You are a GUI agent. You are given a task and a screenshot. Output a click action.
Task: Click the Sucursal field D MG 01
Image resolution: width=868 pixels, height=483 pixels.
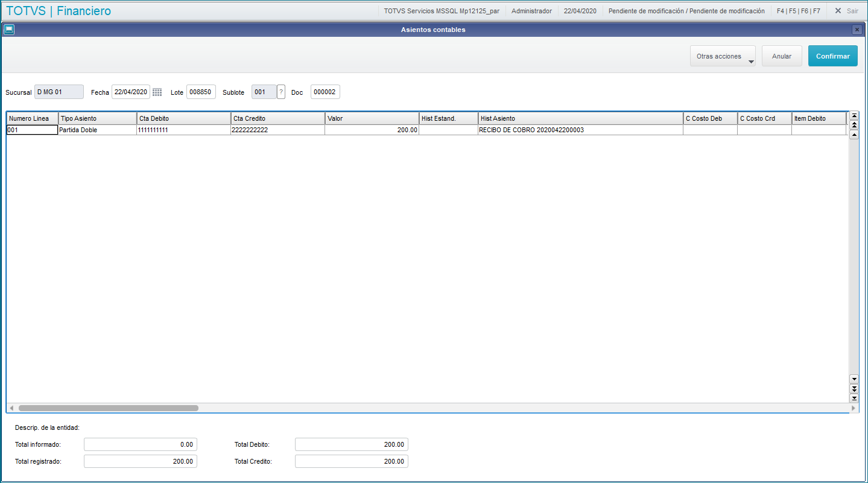[59, 92]
